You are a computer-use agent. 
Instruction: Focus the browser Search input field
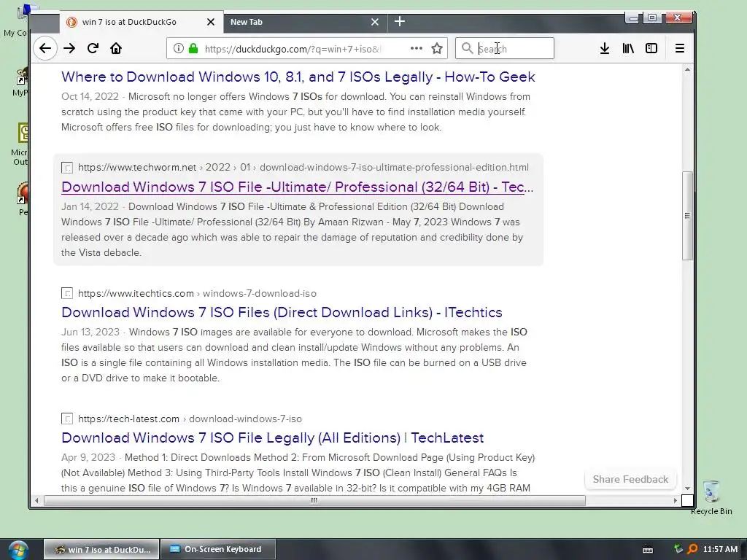pos(505,48)
